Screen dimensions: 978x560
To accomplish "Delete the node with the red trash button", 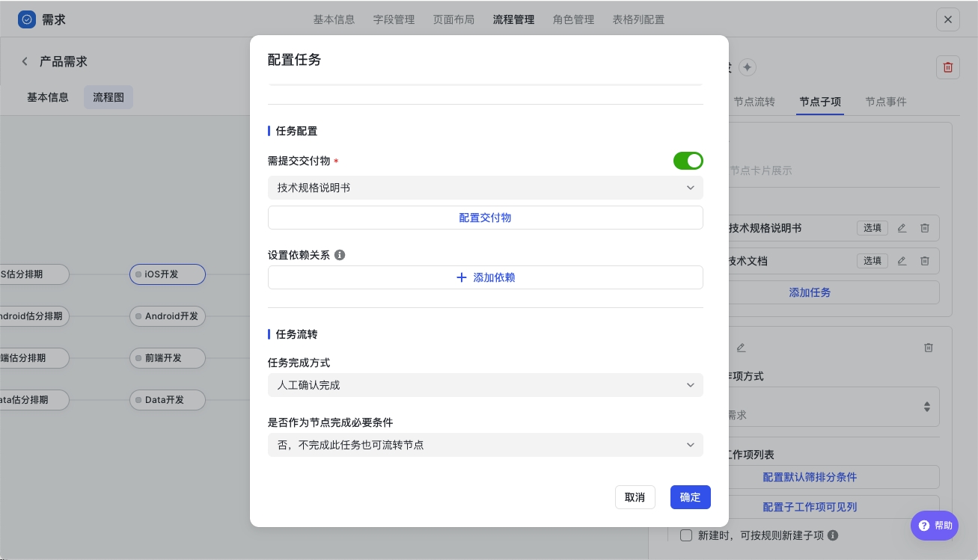I will point(948,67).
